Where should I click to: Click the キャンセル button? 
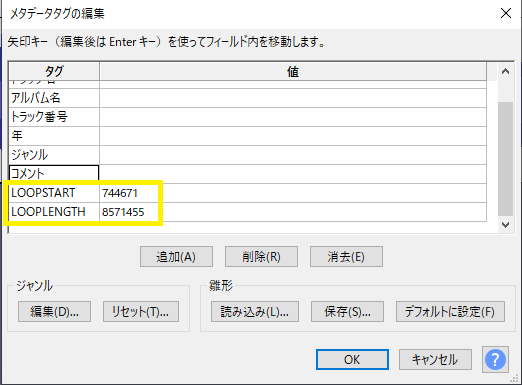435,359
